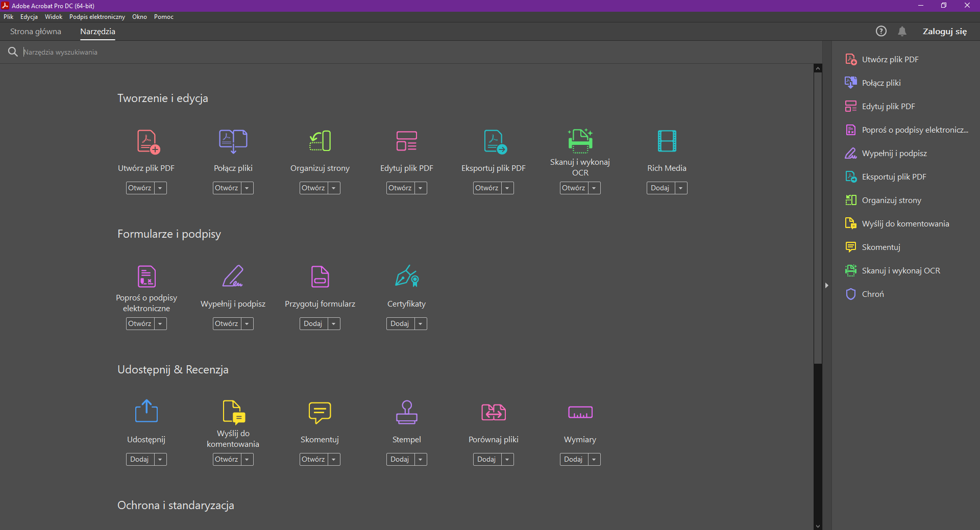Click Otwórz under Wypełnij i podpisz

227,323
